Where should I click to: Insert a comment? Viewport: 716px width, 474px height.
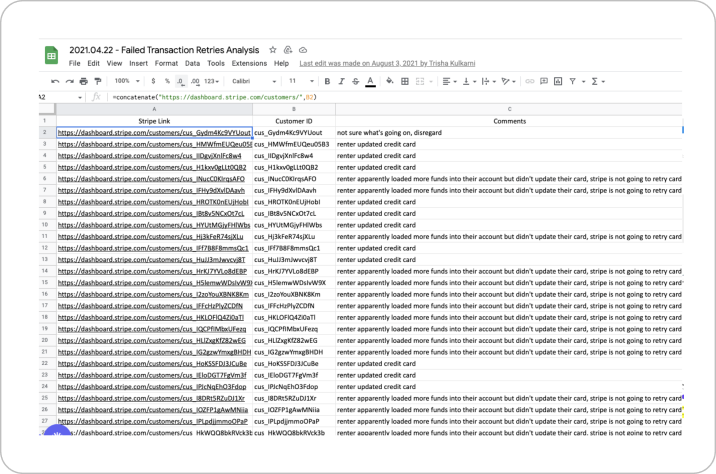pos(544,81)
